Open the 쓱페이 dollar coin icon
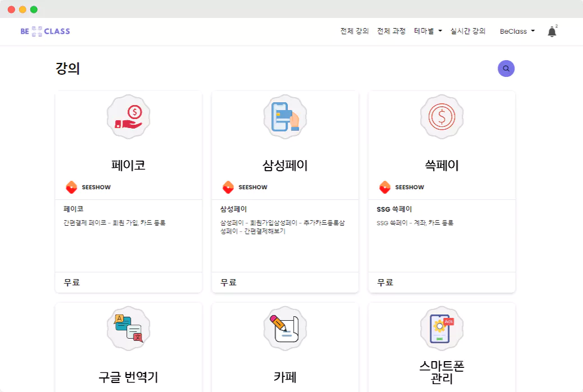This screenshot has width=583, height=392. tap(441, 117)
